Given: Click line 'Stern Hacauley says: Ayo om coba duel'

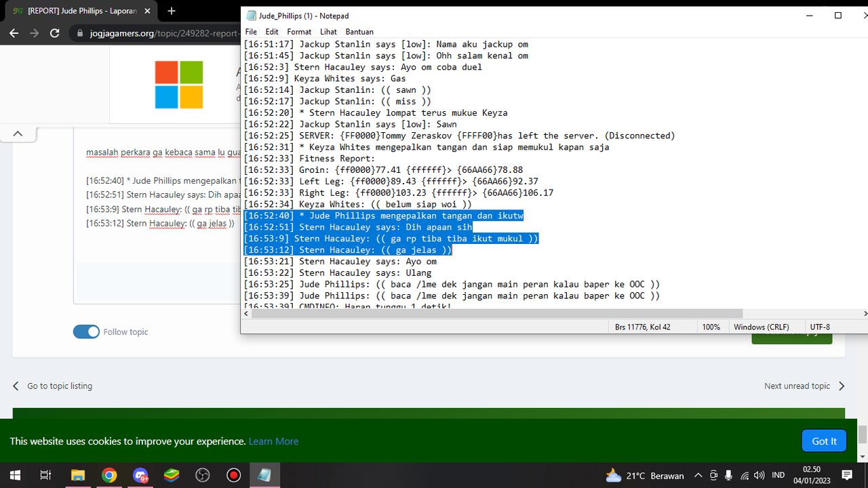Looking at the screenshot, I should 363,67.
